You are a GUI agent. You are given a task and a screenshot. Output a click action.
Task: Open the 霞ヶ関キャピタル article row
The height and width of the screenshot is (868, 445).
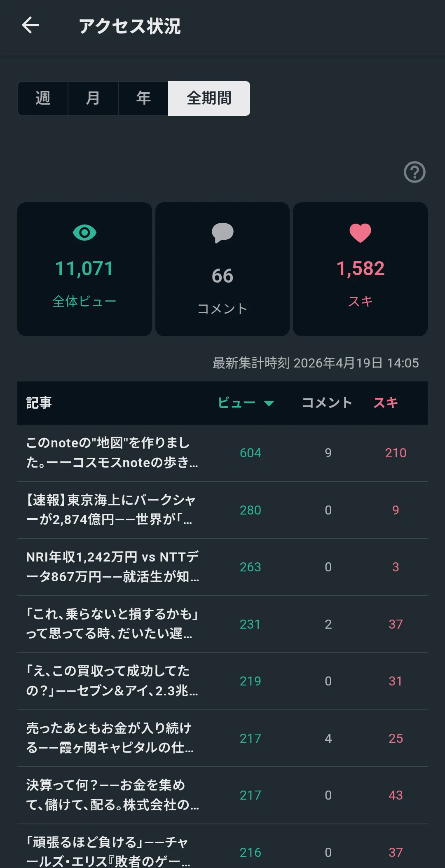point(222,738)
